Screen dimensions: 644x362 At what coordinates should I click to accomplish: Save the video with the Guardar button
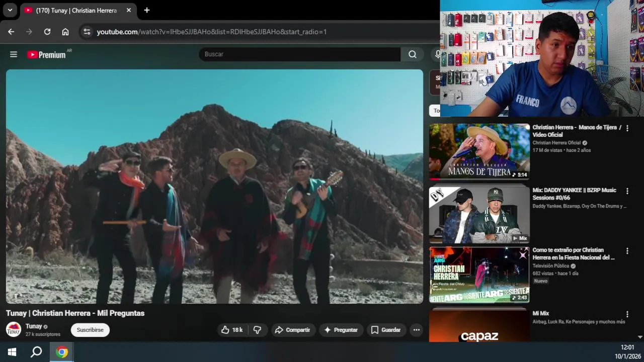tap(386, 330)
